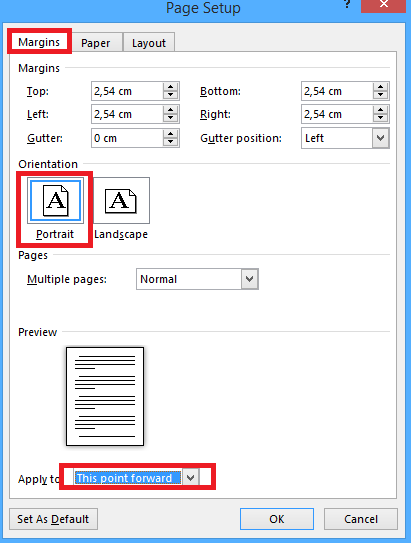Switch to the Layout tab
Image resolution: width=411 pixels, height=543 pixels.
tap(149, 43)
